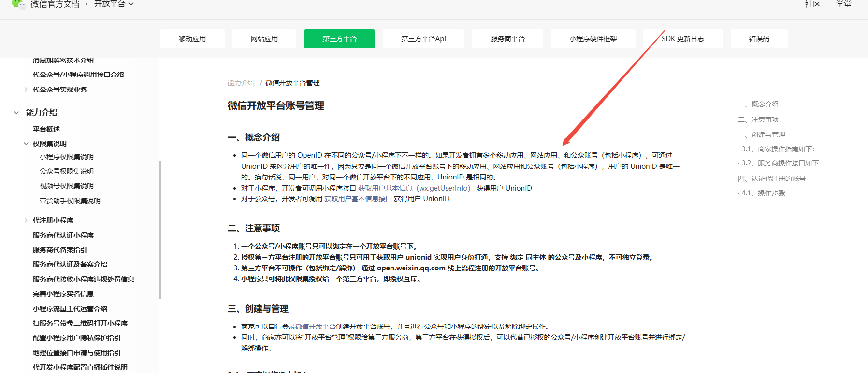Jump to 二、注意事项 in page outline
868x373 pixels.
(x=758, y=119)
